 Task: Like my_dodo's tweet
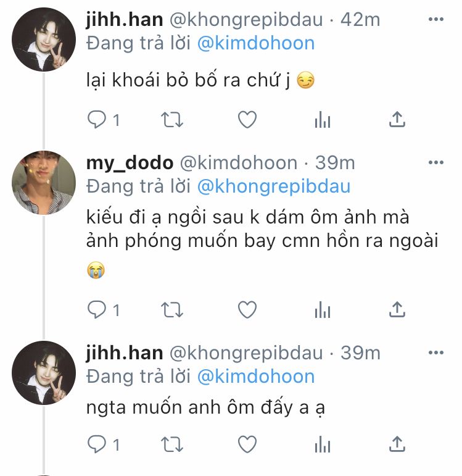pyautogui.click(x=247, y=310)
